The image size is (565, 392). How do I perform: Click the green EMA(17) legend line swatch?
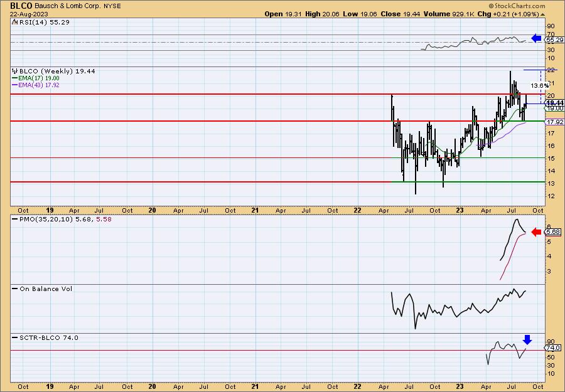pyautogui.click(x=15, y=78)
